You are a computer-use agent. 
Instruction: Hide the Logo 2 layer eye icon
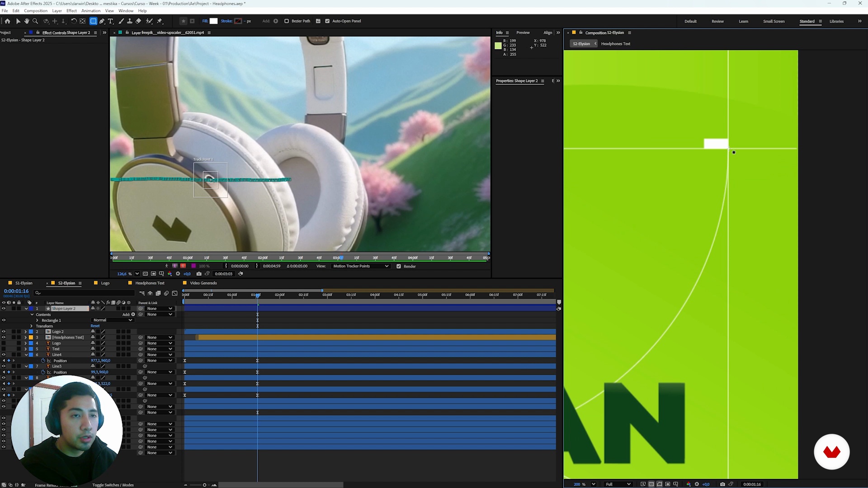pyautogui.click(x=4, y=332)
